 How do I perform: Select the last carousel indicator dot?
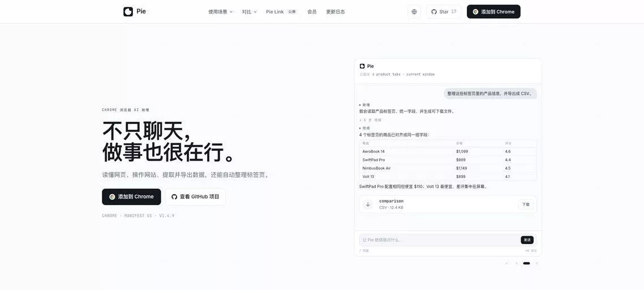point(537,263)
